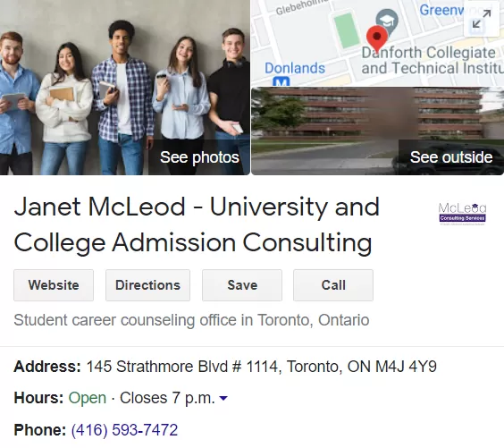Click the Donlands subway station icon
The width and height of the screenshot is (504, 448).
[x=281, y=81]
